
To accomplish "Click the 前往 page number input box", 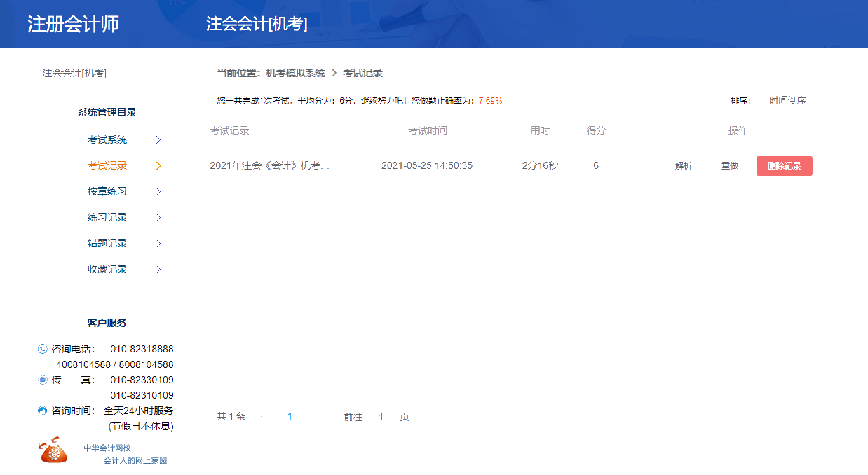I will (x=381, y=416).
